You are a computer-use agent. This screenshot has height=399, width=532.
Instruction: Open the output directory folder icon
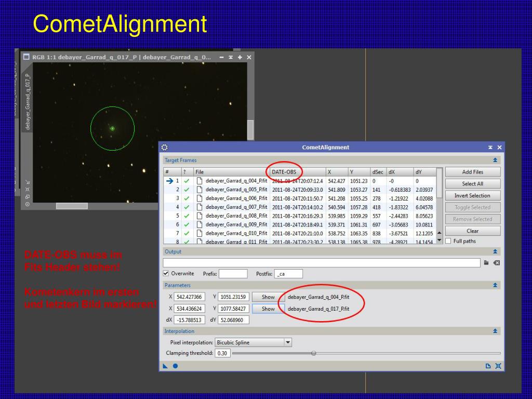click(487, 262)
